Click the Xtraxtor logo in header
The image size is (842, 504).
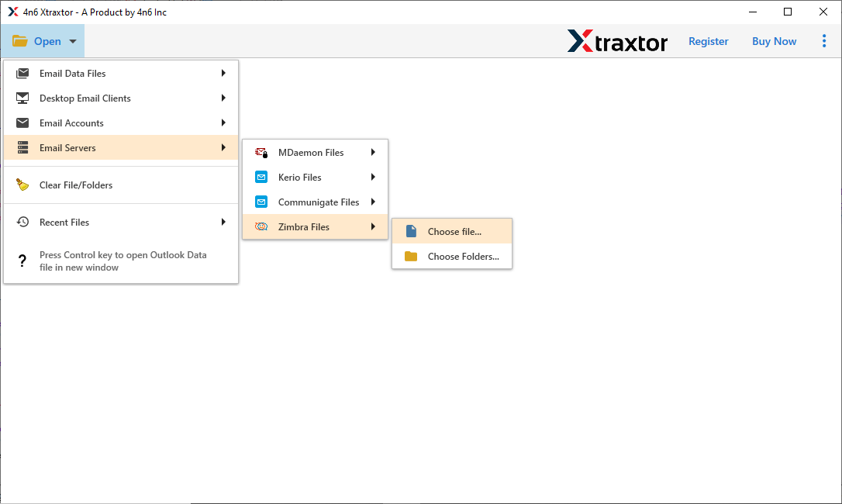(617, 41)
